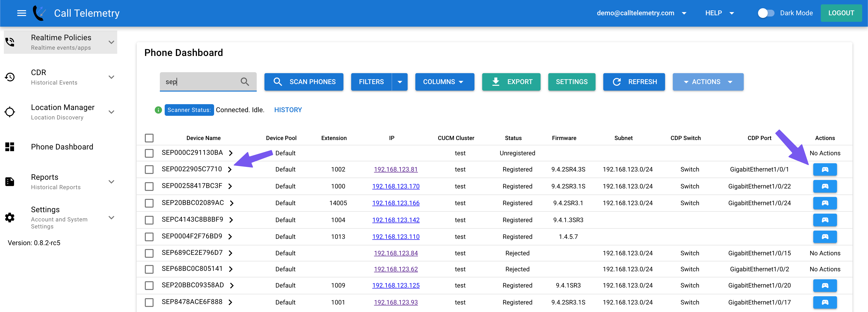
Task: Expand Realtime Policies sidebar section
Action: (x=112, y=42)
